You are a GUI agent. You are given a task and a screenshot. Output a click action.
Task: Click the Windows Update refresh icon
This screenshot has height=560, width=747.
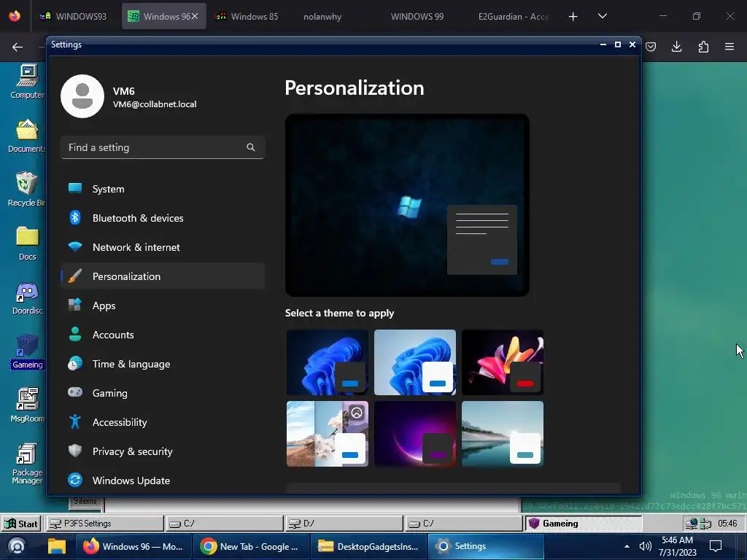(x=75, y=480)
